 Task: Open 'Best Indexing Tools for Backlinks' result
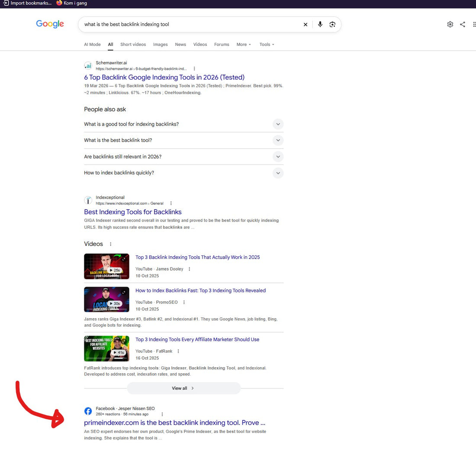pos(133,212)
